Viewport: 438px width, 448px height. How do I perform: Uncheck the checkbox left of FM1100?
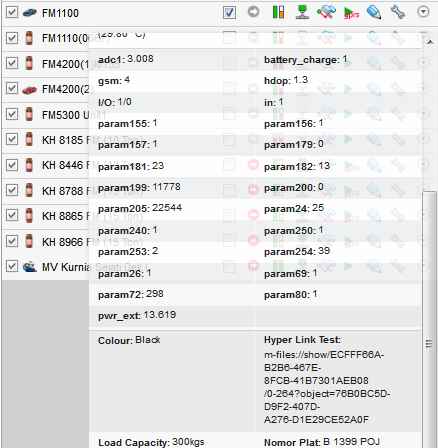pyautogui.click(x=12, y=13)
